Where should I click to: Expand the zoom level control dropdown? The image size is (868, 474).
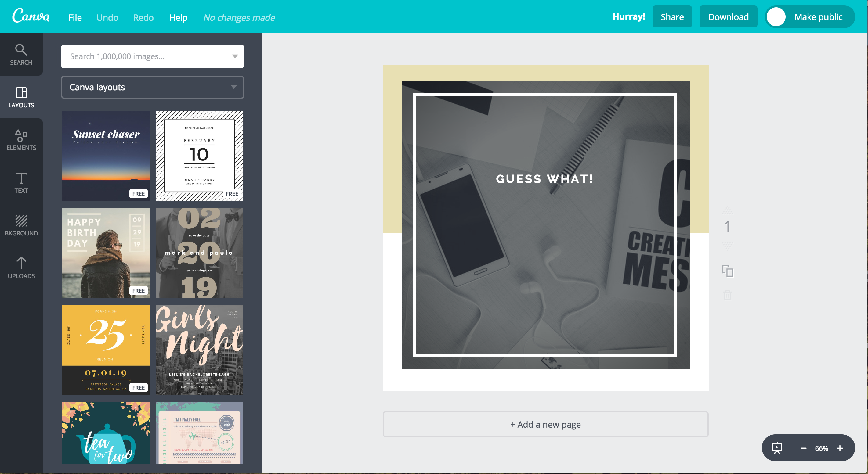821,448
